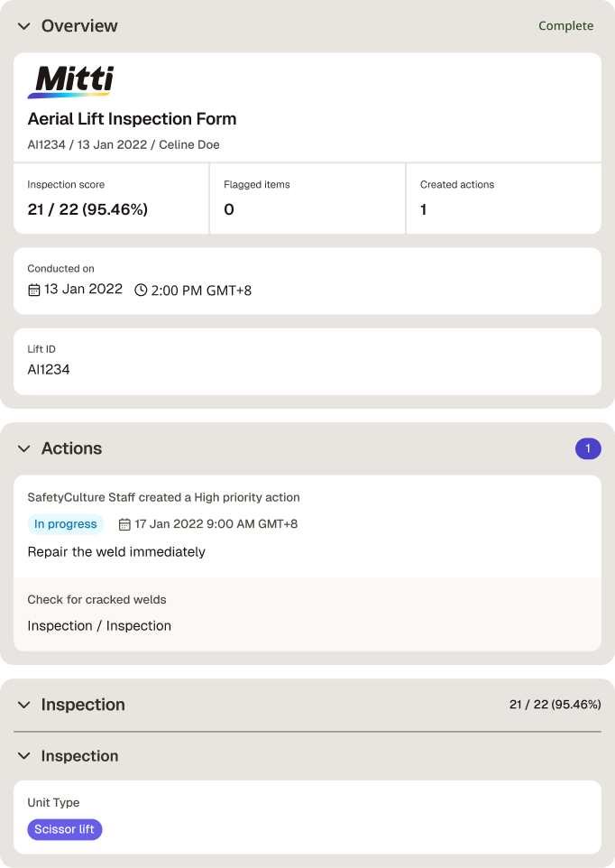The height and width of the screenshot is (868, 615).
Task: Click the clock icon beside 2:00 PM
Action: 141,290
